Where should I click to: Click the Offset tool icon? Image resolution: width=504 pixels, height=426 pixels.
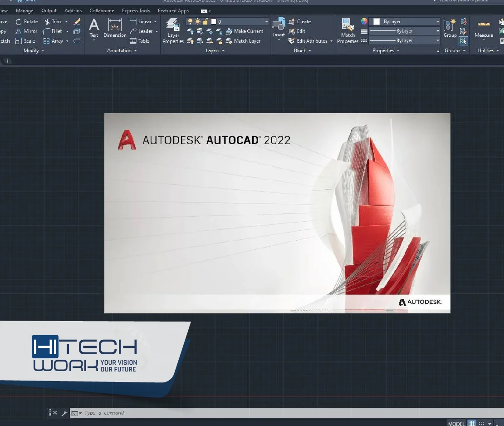pyautogui.click(x=77, y=41)
